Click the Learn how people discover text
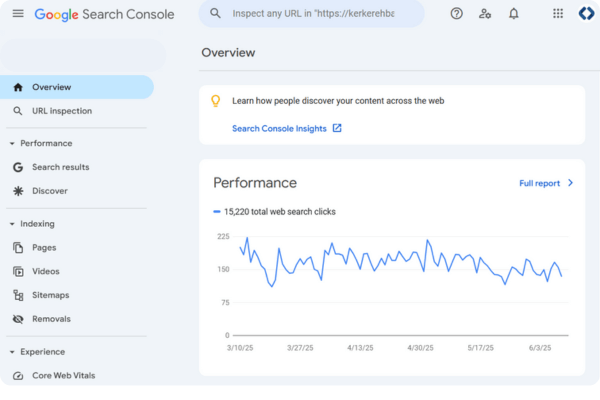The width and height of the screenshot is (600, 400). tap(338, 101)
